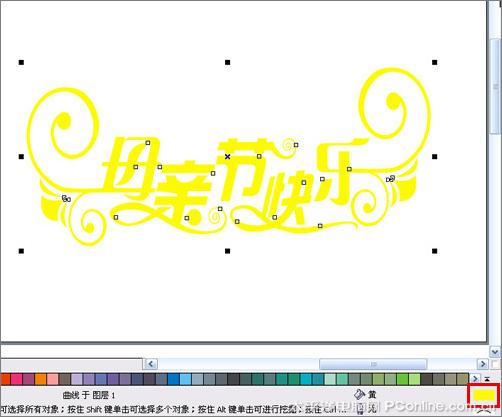The width and height of the screenshot is (502, 417).
Task: Pick the pale lavender palette swatch
Action: 77,379
